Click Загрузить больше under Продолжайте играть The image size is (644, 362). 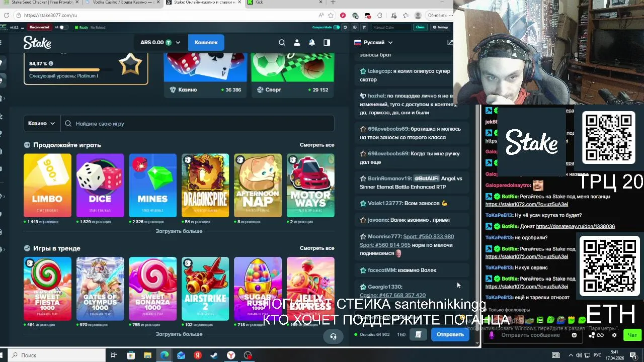(179, 231)
